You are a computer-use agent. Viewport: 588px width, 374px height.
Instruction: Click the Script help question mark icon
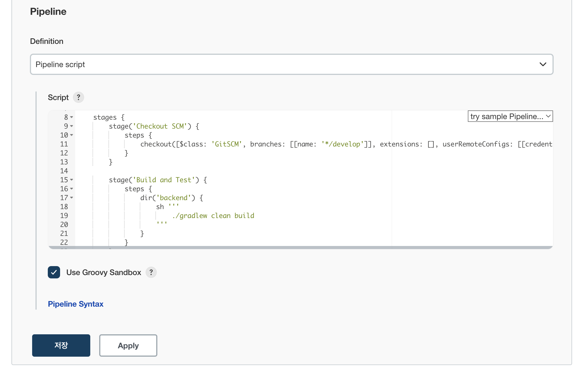click(79, 97)
